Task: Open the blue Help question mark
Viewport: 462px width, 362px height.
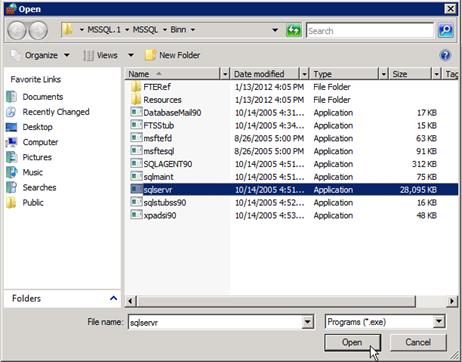Action: point(445,55)
